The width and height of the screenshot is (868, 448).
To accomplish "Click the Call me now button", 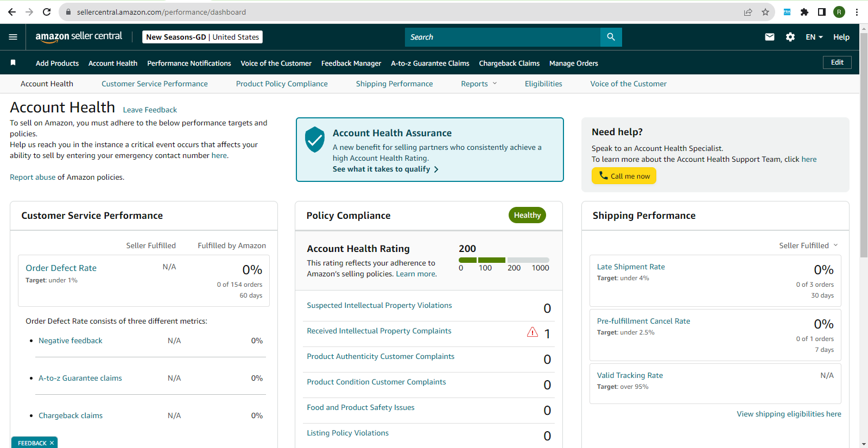I will [624, 176].
